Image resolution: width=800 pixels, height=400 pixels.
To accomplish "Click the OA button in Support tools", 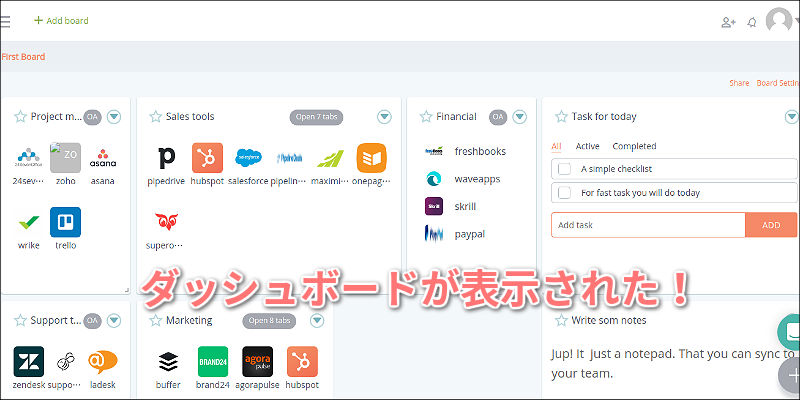I will coord(92,320).
